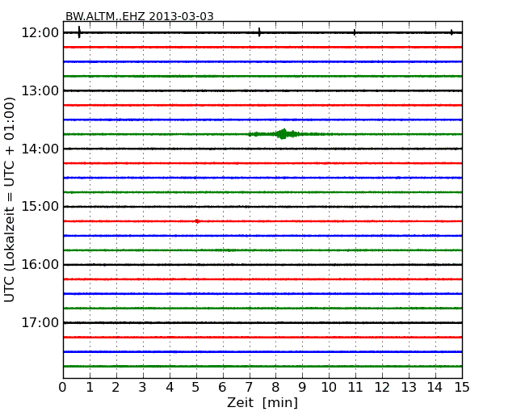Click the "8" minute tick label
Viewport: 525px width, 420px height.
pyautogui.click(x=275, y=388)
